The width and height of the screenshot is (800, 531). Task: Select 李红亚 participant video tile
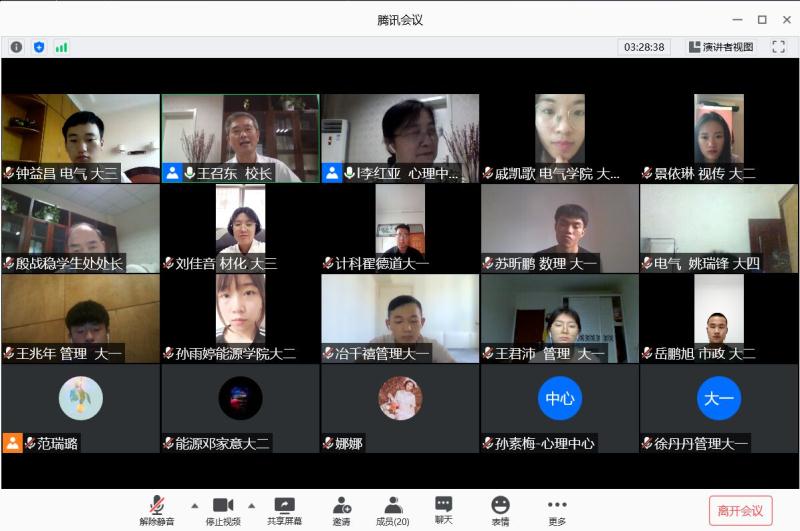click(x=400, y=138)
